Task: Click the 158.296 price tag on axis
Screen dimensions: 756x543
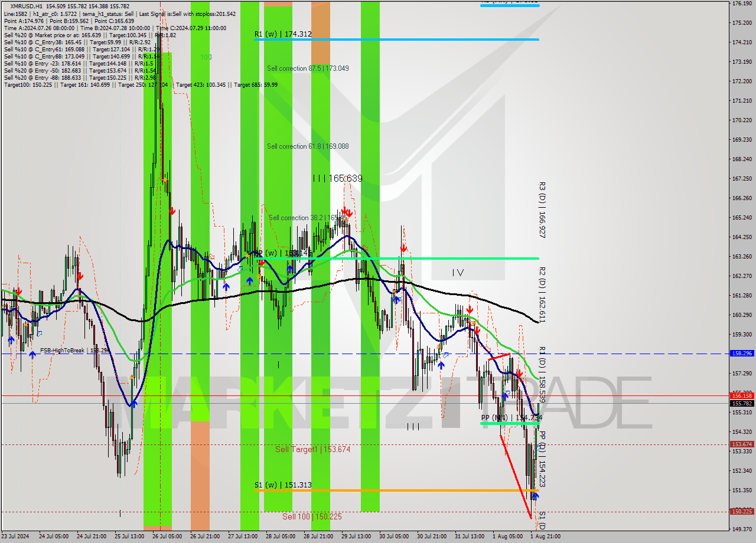Action: tap(742, 354)
